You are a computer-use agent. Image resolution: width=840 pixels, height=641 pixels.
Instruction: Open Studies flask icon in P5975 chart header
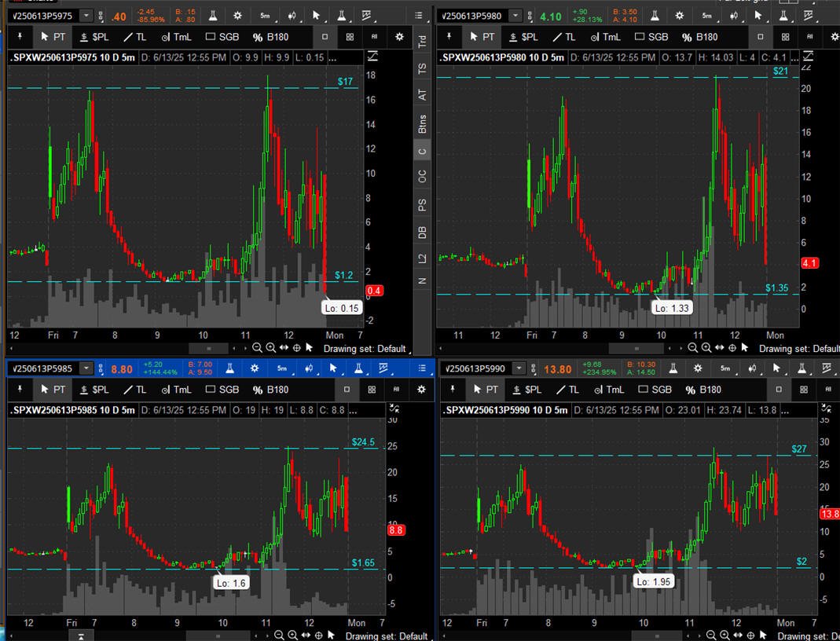[213, 16]
